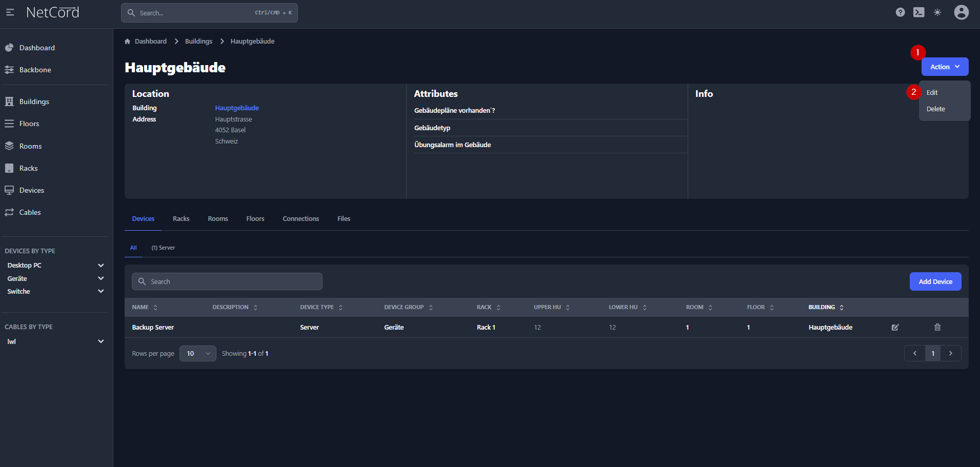980x467 pixels.
Task: Expand the Geräte device type
Action: click(101, 278)
